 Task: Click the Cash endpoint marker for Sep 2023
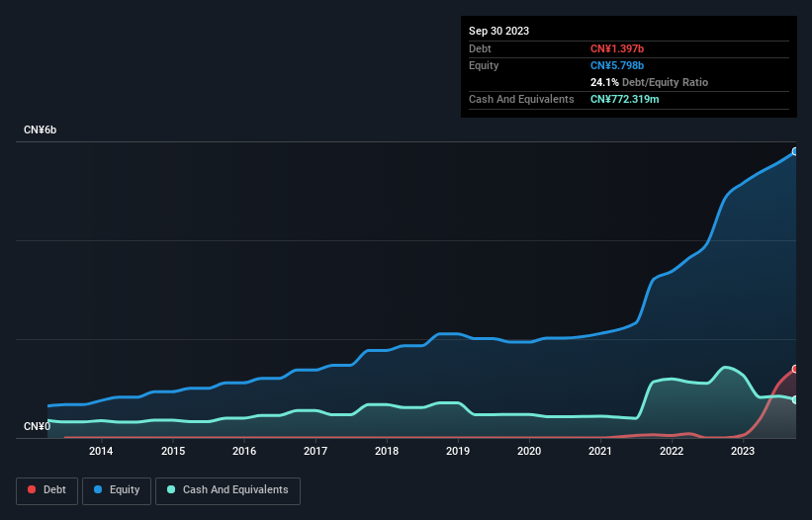[795, 399]
